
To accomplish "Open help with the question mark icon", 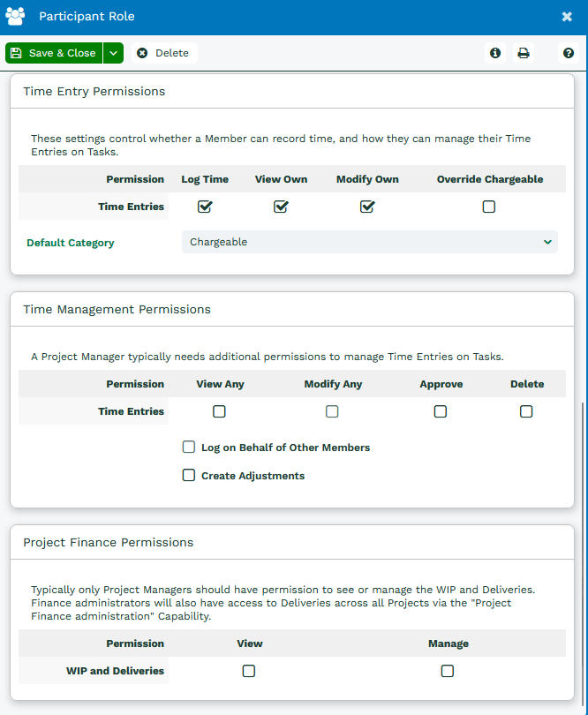I will [569, 53].
